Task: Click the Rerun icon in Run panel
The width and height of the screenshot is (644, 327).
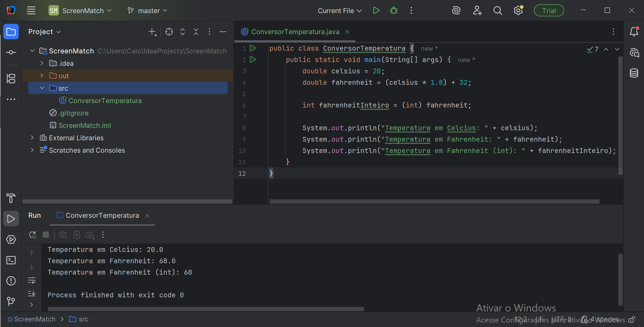Action: 33,235
